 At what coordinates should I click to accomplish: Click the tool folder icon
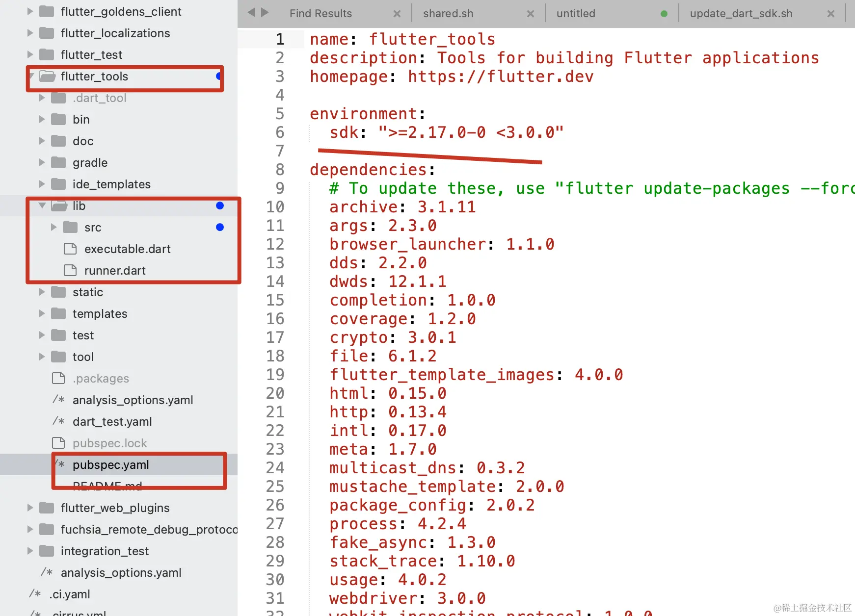[x=58, y=357]
